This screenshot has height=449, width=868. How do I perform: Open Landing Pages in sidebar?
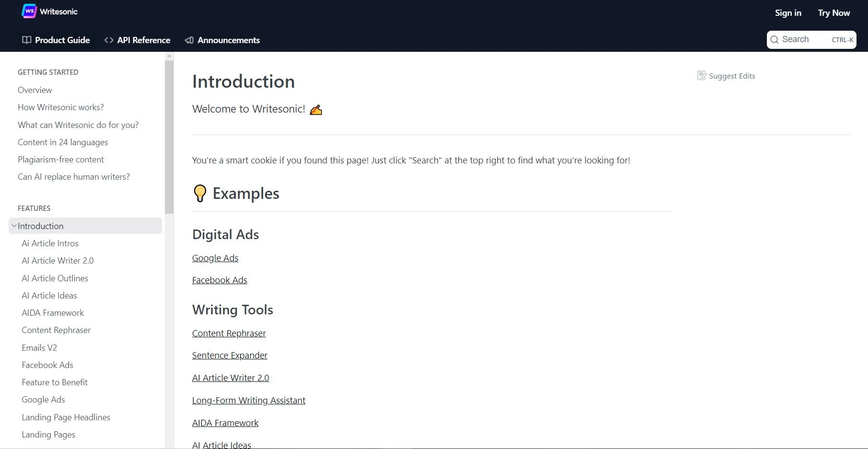48,435
